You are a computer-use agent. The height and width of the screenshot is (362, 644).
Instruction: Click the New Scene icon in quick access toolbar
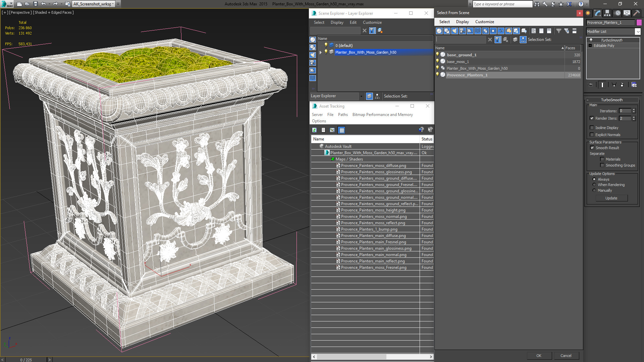coord(19,4)
